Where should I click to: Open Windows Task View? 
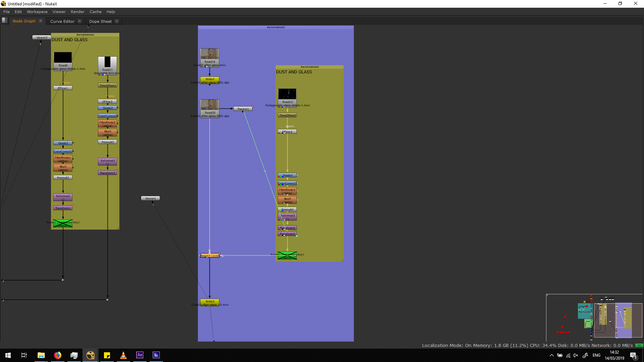[x=24, y=355]
